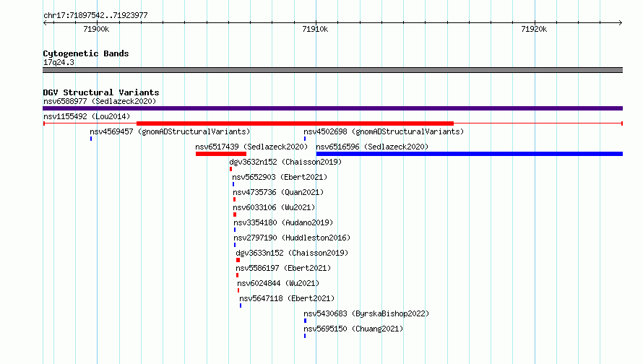Click nsv6033106 (Wu2021) variant label

point(274,207)
